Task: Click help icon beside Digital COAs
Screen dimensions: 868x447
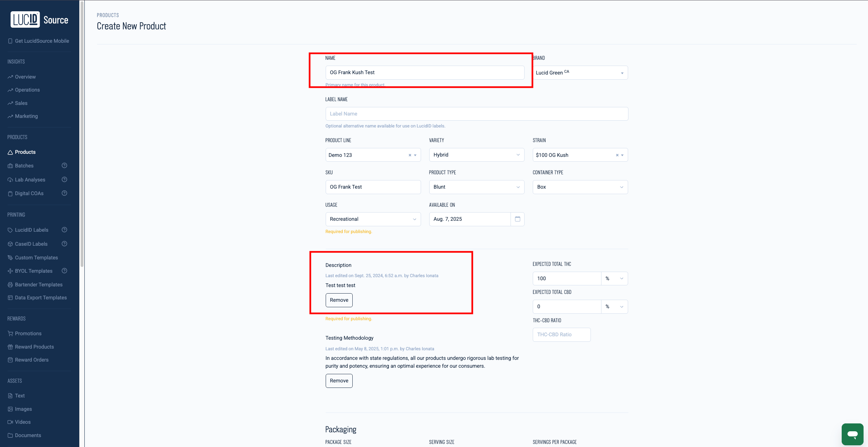Action: pos(64,193)
